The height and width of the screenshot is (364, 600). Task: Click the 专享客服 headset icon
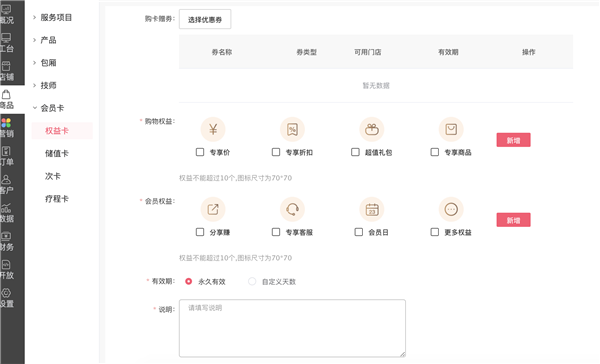click(292, 209)
